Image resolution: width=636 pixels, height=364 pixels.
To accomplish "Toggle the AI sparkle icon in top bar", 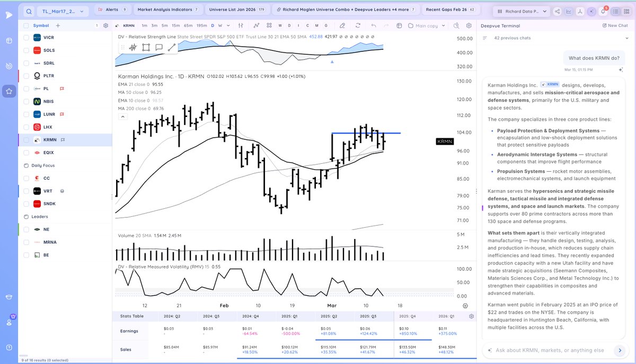I will (592, 11).
